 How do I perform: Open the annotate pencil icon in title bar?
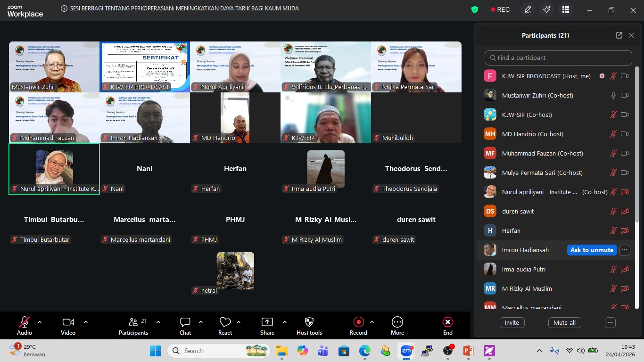click(528, 10)
